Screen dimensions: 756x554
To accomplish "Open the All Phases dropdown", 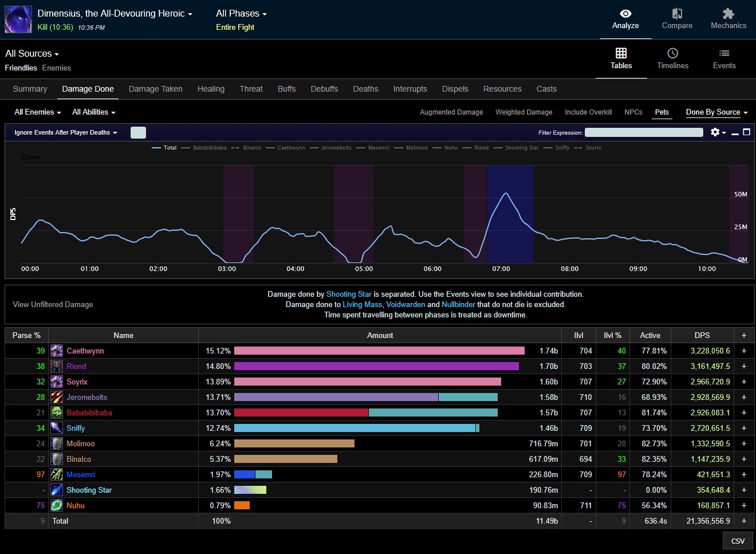I will [241, 13].
